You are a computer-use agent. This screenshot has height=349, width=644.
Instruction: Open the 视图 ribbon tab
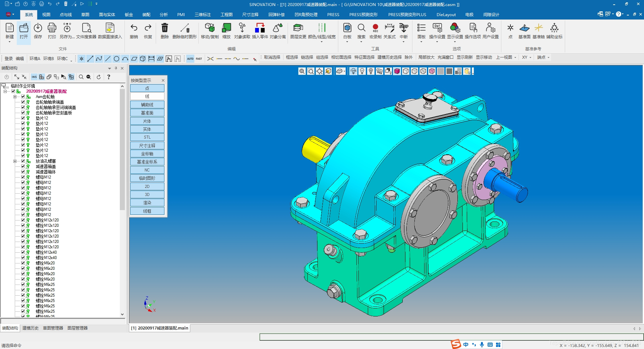(46, 15)
